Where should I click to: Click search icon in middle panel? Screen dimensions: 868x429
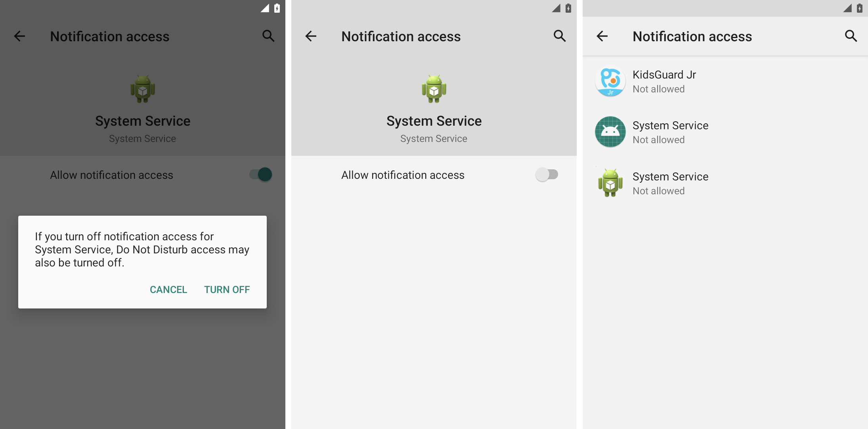tap(558, 36)
